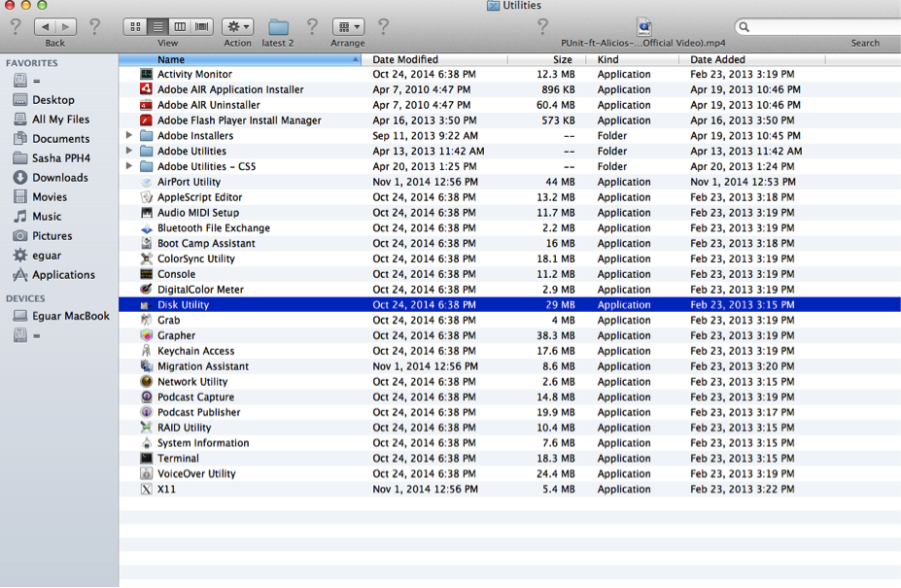The width and height of the screenshot is (901, 588).
Task: Select the Boot Camp Assistant icon
Action: (147, 243)
